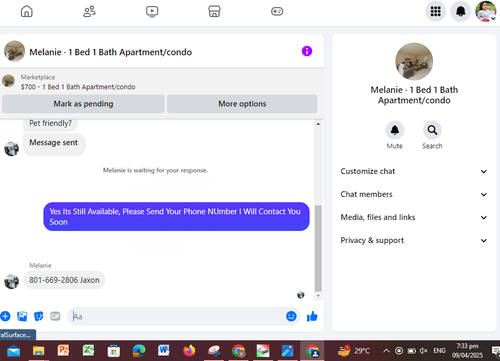Open more actions plus icon
500x361 pixels.
point(5,316)
